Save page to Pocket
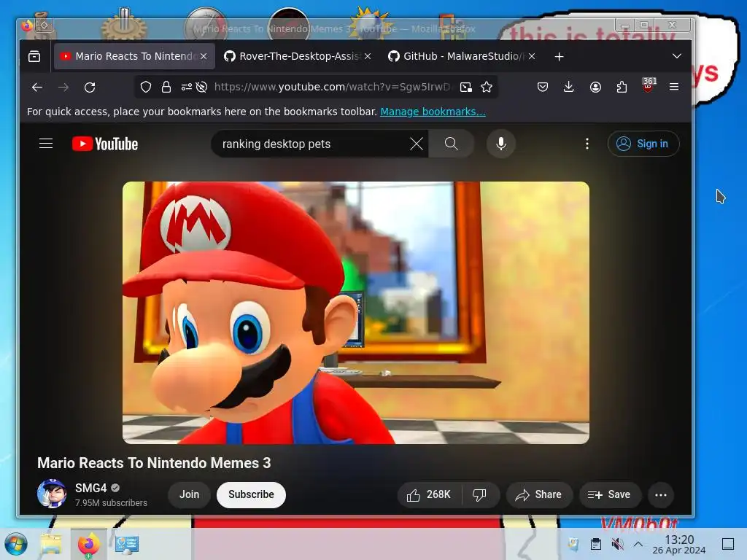Screen dimensions: 747x560 pos(542,87)
